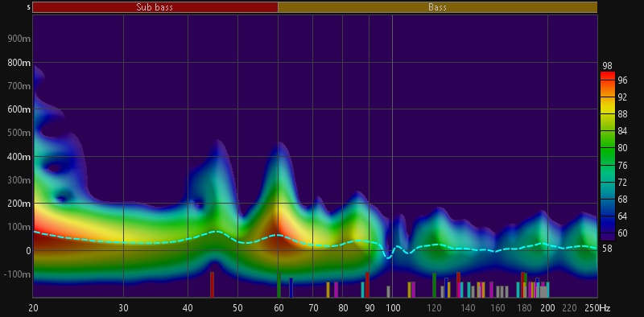Select the Sub bass band header

(x=155, y=7)
